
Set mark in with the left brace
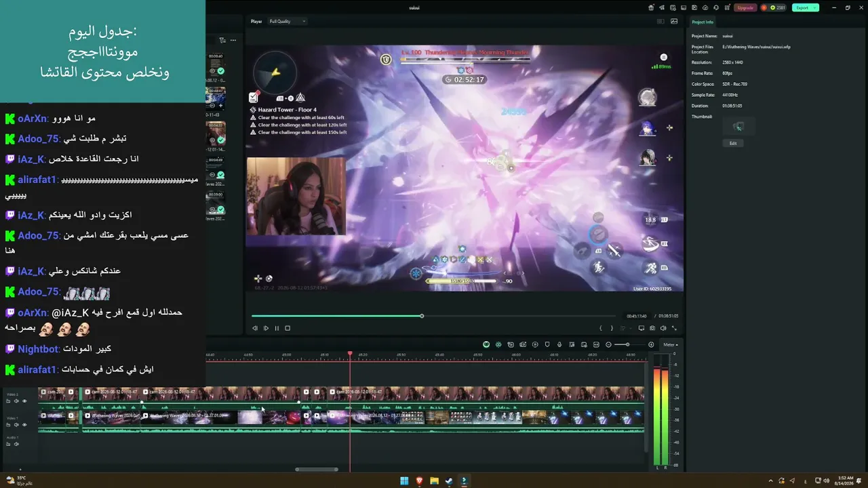click(x=601, y=328)
